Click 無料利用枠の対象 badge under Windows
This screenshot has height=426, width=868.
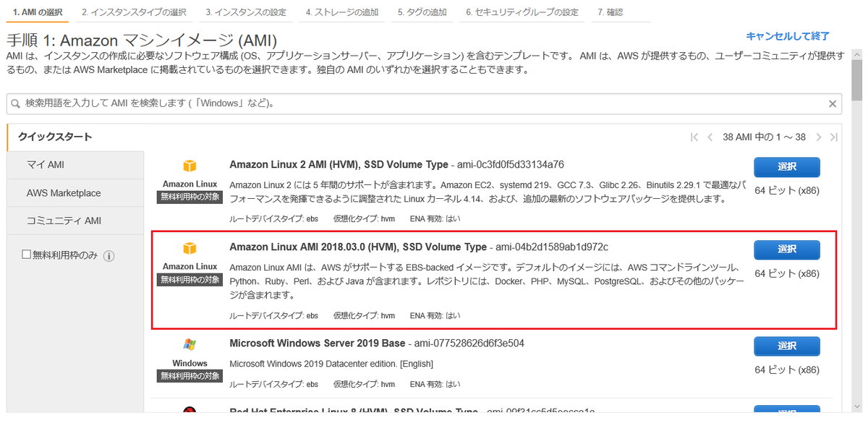(x=190, y=376)
